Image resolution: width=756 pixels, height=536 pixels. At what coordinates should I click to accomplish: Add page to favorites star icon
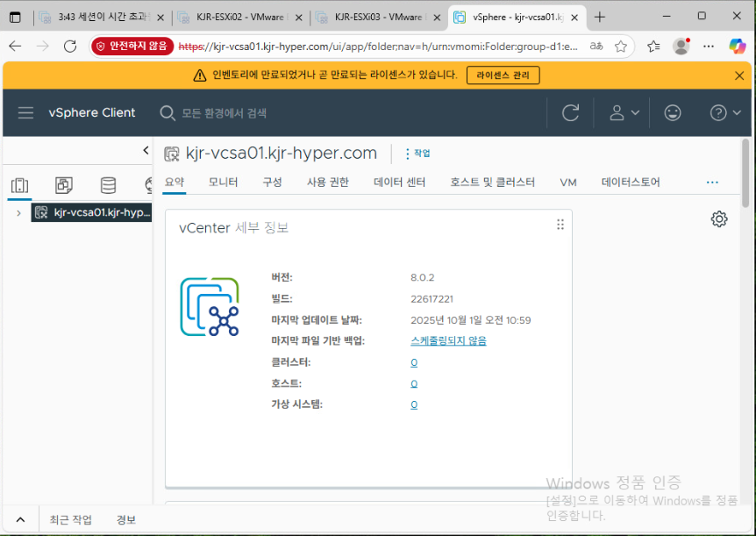click(621, 46)
